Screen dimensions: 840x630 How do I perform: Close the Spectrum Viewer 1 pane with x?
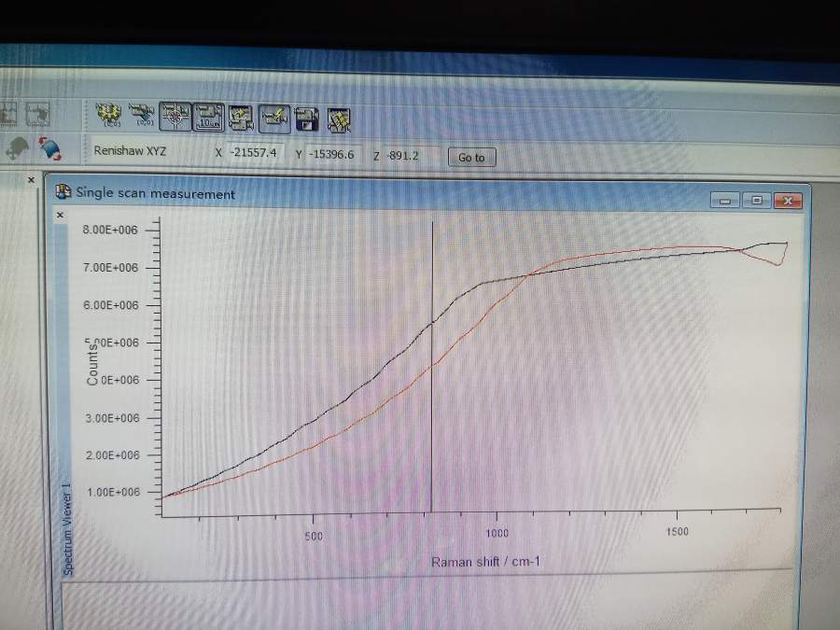60,215
